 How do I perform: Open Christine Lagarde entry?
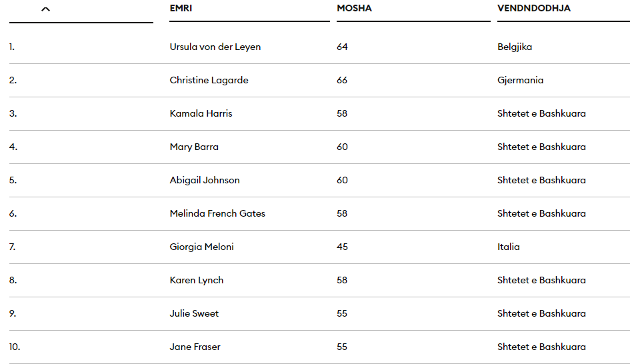coord(209,81)
